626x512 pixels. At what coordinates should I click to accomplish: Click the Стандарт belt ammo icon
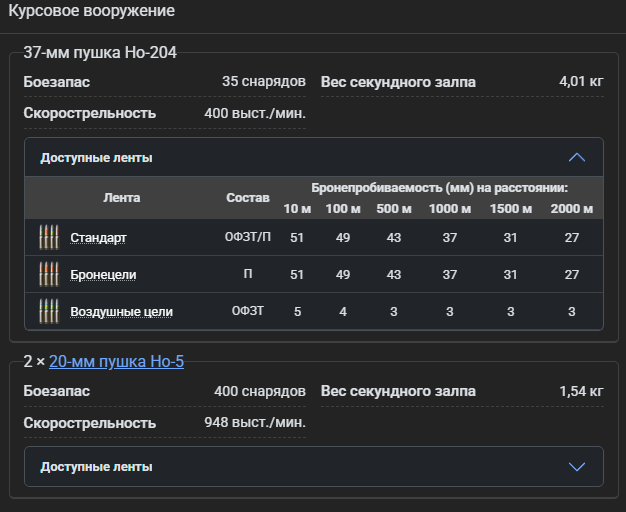coord(47,237)
